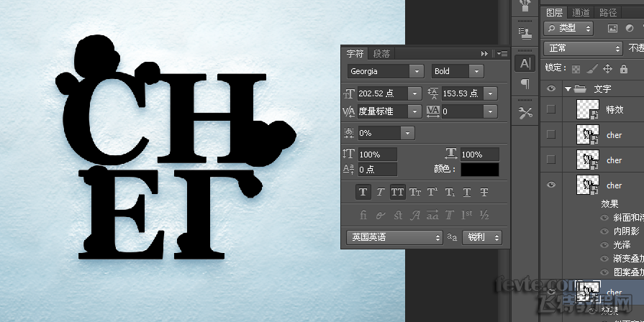This screenshot has height=322, width=644.
Task: Enable Small Caps style button
Action: tap(415, 192)
